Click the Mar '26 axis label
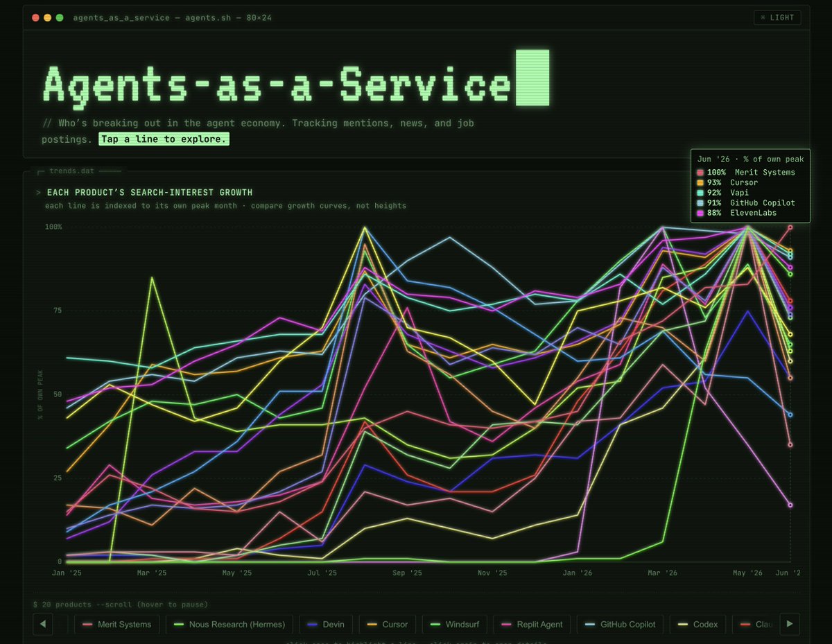Image resolution: width=832 pixels, height=644 pixels. [x=663, y=573]
